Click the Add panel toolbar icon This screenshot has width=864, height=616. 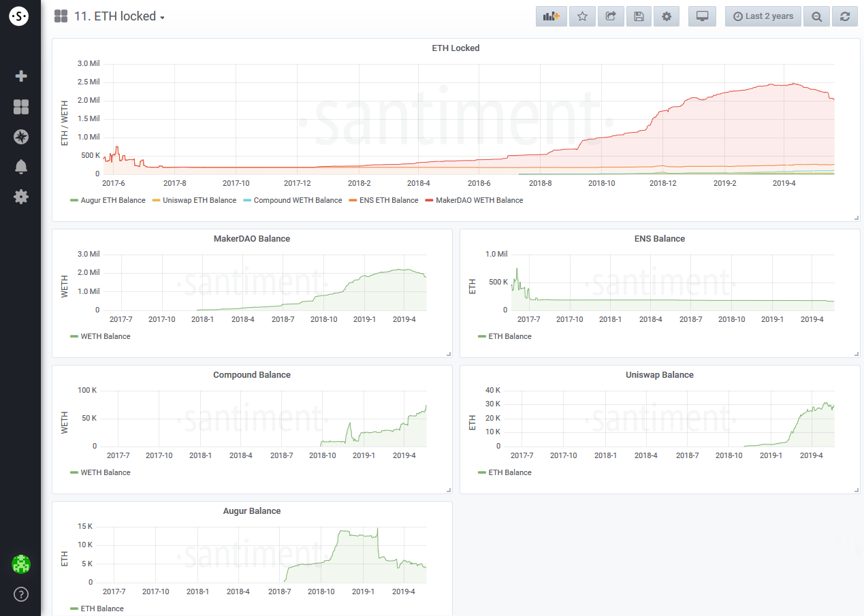tap(551, 16)
